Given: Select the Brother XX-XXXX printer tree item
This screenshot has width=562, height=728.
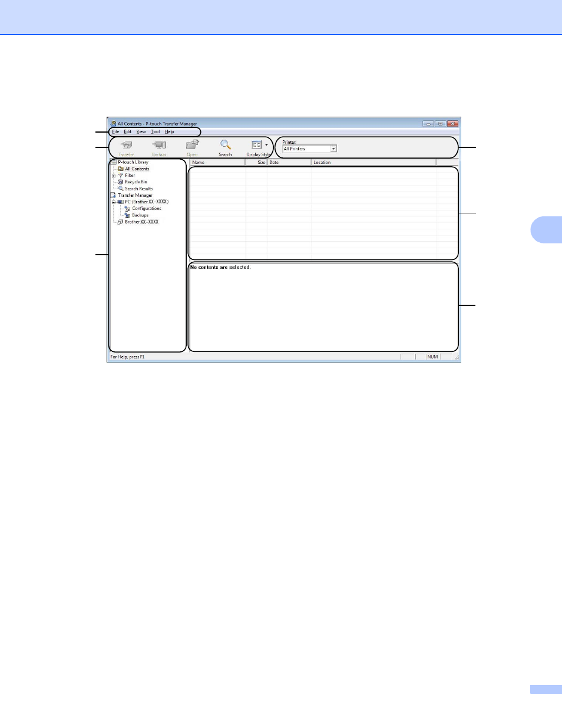Looking at the screenshot, I should (142, 222).
